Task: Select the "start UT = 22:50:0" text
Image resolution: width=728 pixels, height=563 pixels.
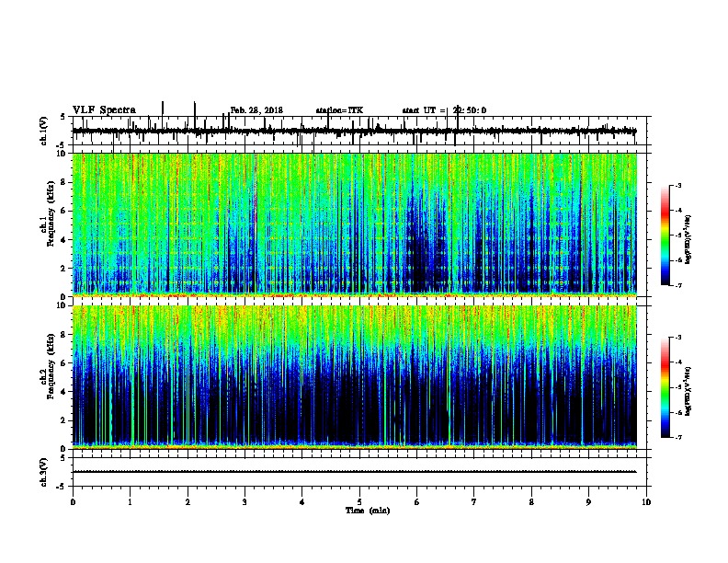Action: click(x=444, y=110)
